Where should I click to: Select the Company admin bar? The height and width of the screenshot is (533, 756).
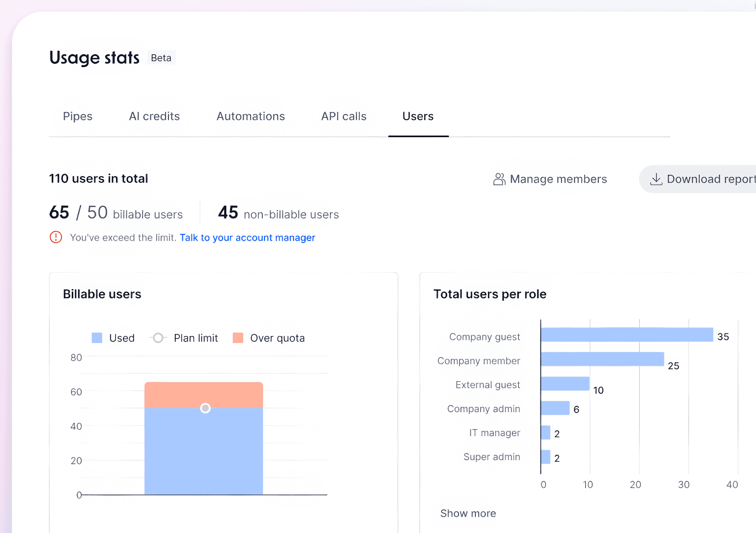click(555, 408)
